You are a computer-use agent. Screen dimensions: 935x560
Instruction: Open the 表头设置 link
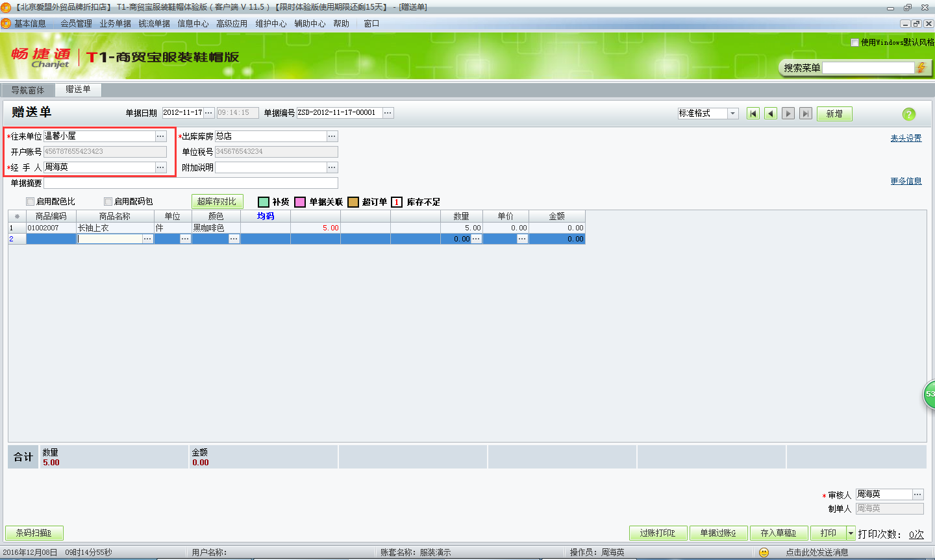(x=906, y=138)
